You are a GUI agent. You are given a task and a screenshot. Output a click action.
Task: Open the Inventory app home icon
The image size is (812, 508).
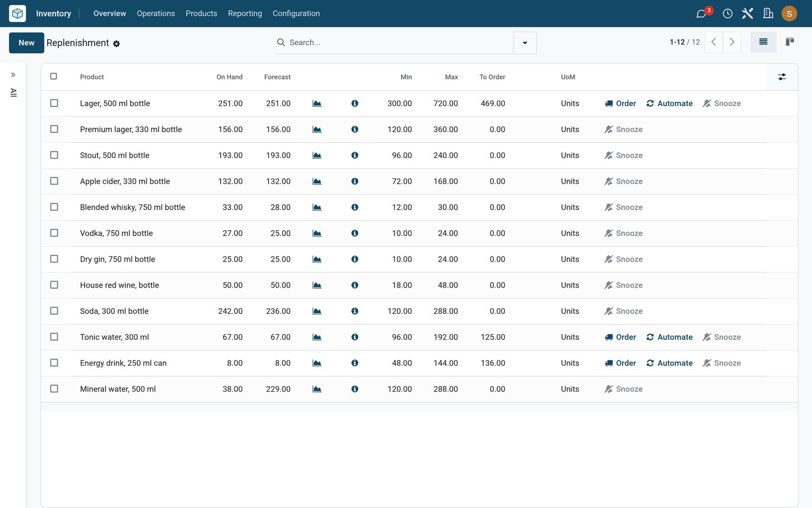click(x=17, y=13)
